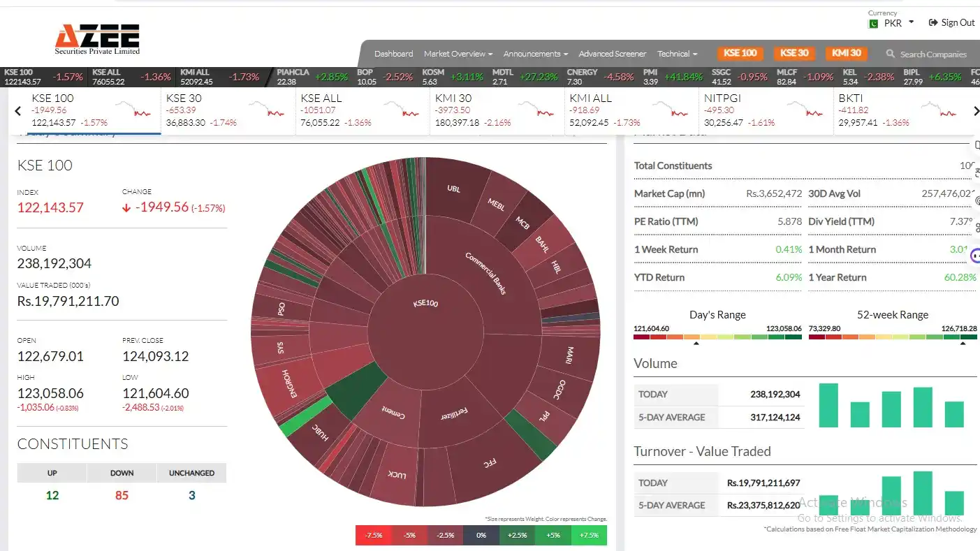
Task: Click the right arrow of the index carousel
Action: point(977,110)
